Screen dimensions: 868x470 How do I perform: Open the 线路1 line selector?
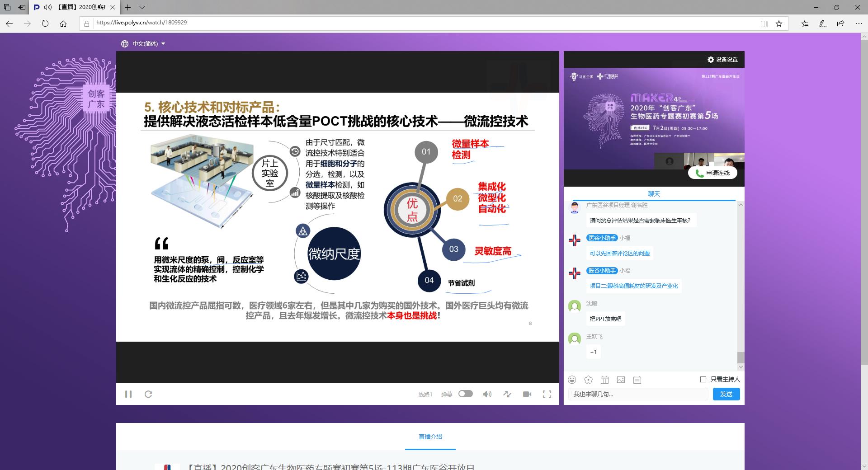(x=425, y=394)
